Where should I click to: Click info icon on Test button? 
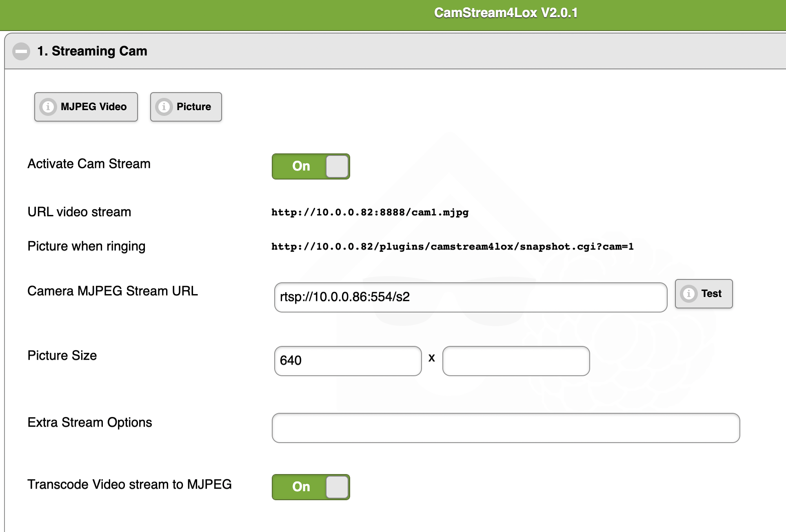689,294
